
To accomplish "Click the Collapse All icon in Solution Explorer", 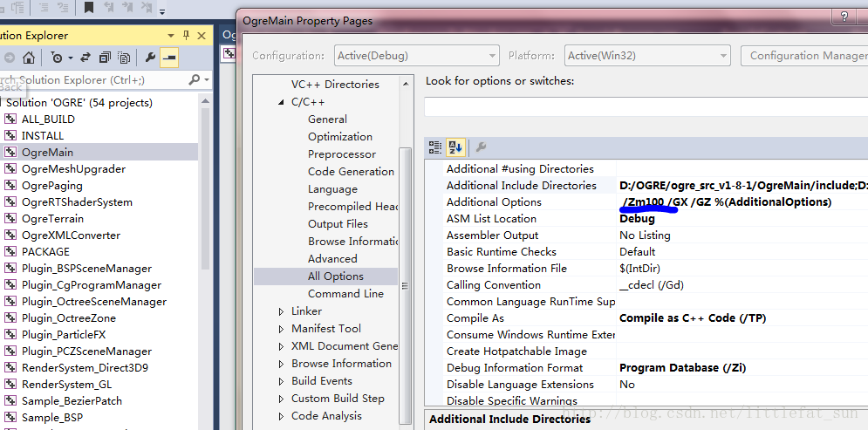I will tap(106, 58).
